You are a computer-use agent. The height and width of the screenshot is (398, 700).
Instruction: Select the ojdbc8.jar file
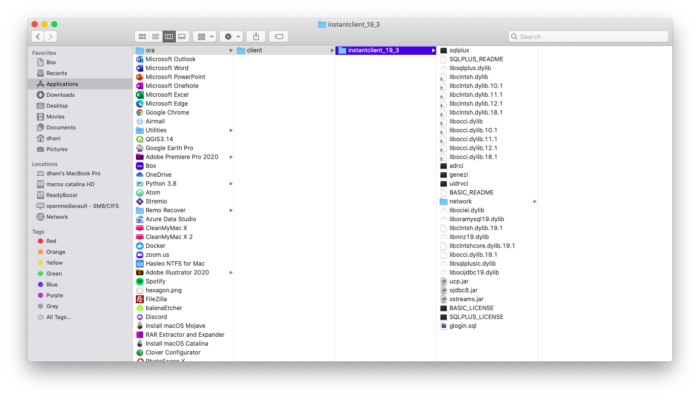[488, 290]
